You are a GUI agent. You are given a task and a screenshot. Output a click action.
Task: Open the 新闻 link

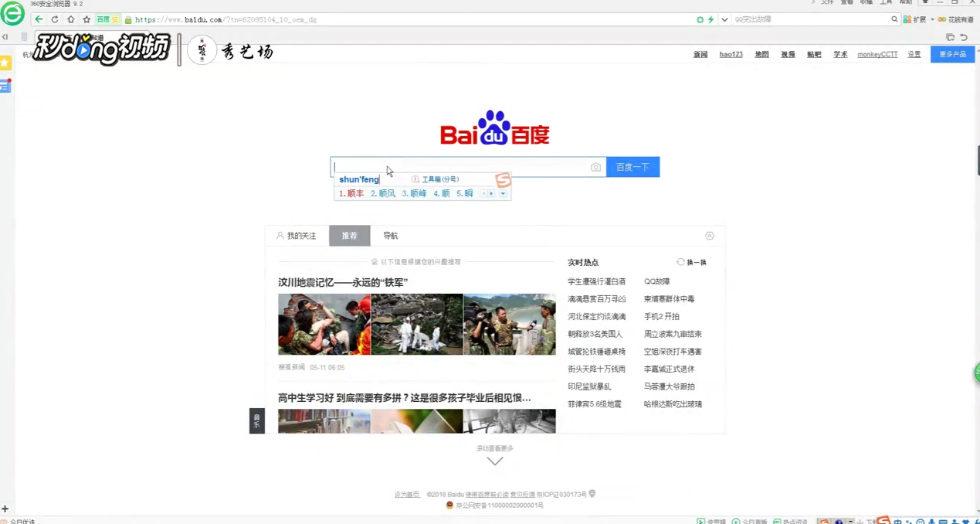tap(700, 55)
